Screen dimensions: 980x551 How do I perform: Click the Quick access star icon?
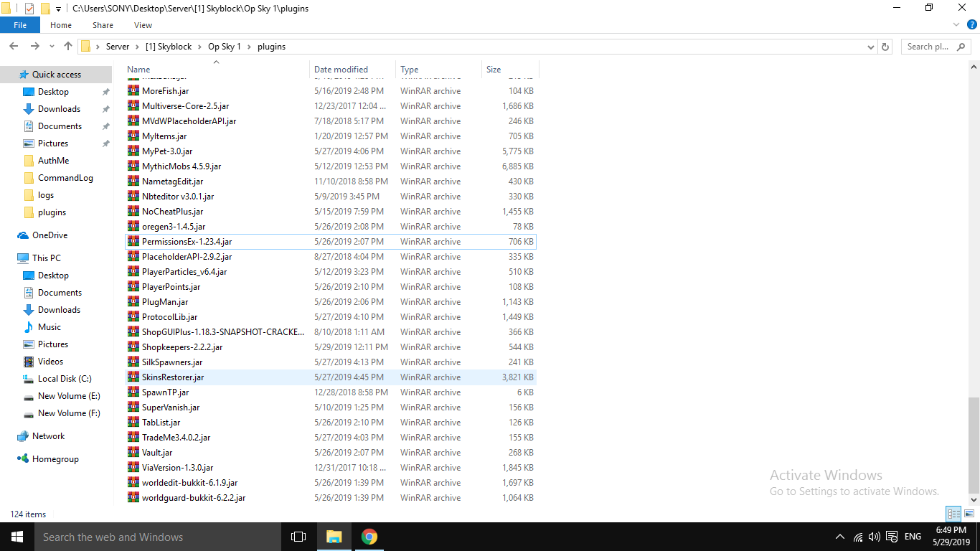coord(24,75)
